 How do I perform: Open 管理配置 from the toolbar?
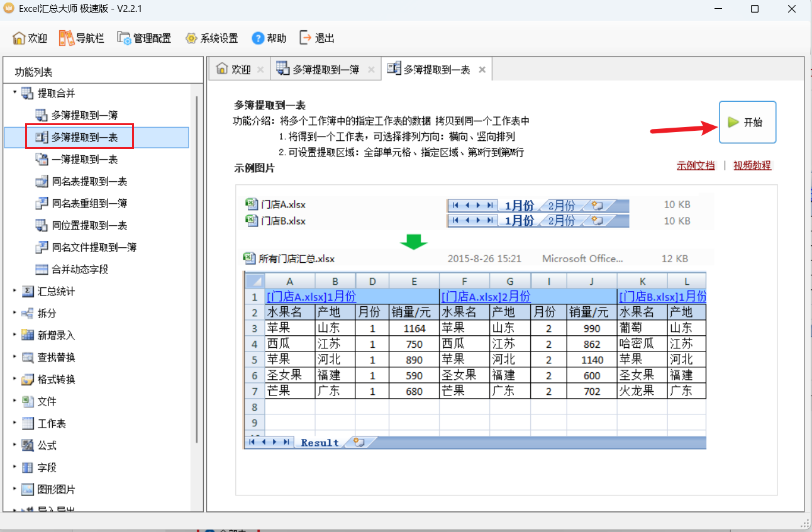tap(124, 38)
